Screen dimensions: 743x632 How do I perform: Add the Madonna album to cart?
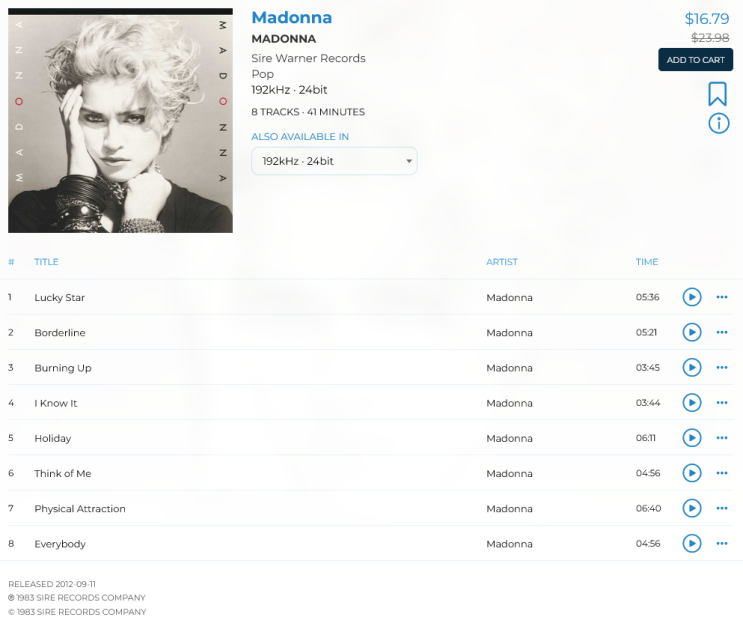(x=695, y=60)
